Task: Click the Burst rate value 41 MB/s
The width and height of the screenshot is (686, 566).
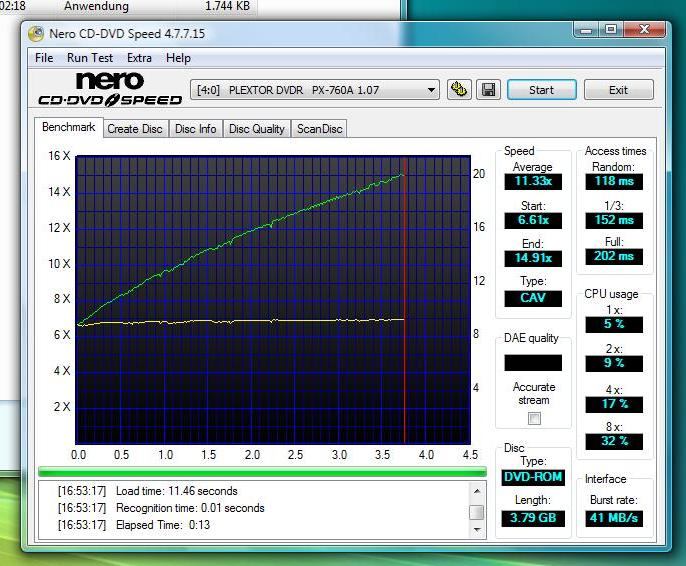Action: [614, 518]
